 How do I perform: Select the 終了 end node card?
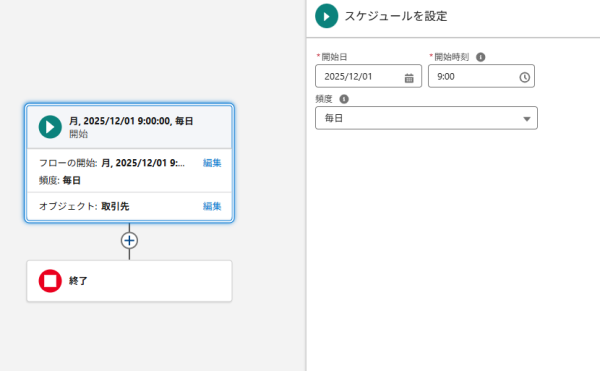[129, 281]
